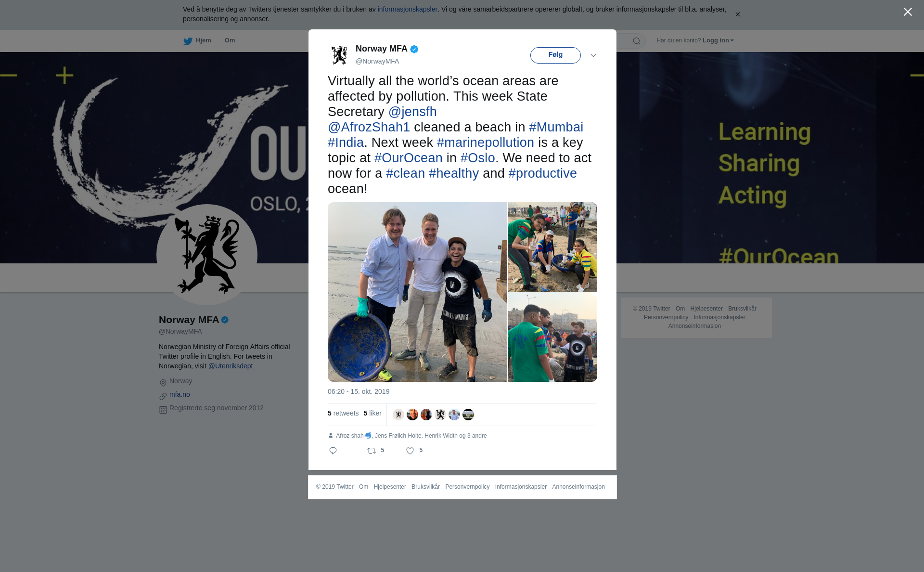Open first liker's avatar in row
Image resolution: width=924 pixels, height=572 pixels.
(398, 415)
